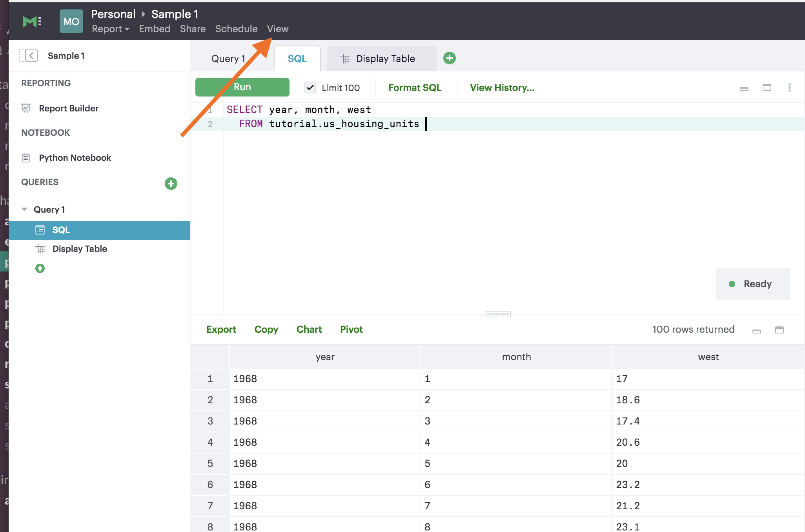Click the month column header
This screenshot has height=532, width=805.
(516, 357)
